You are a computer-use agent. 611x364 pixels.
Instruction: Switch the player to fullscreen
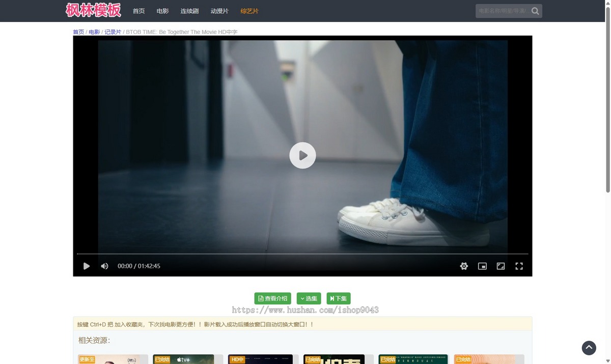pos(519,266)
